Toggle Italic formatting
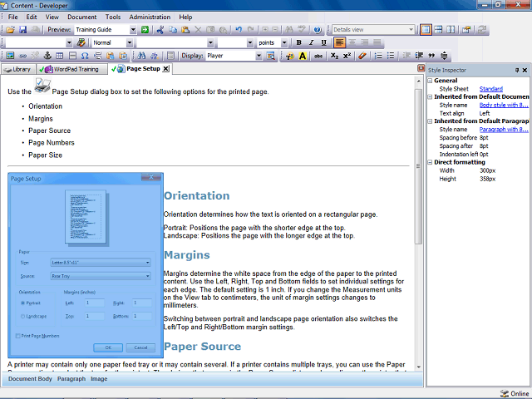The height and width of the screenshot is (399, 532). pos(311,42)
